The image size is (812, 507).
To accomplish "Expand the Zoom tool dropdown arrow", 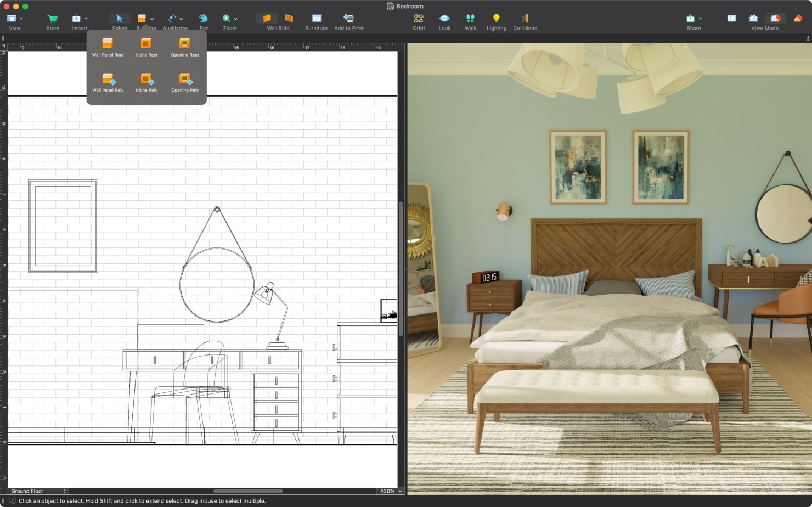I will 235,19.
